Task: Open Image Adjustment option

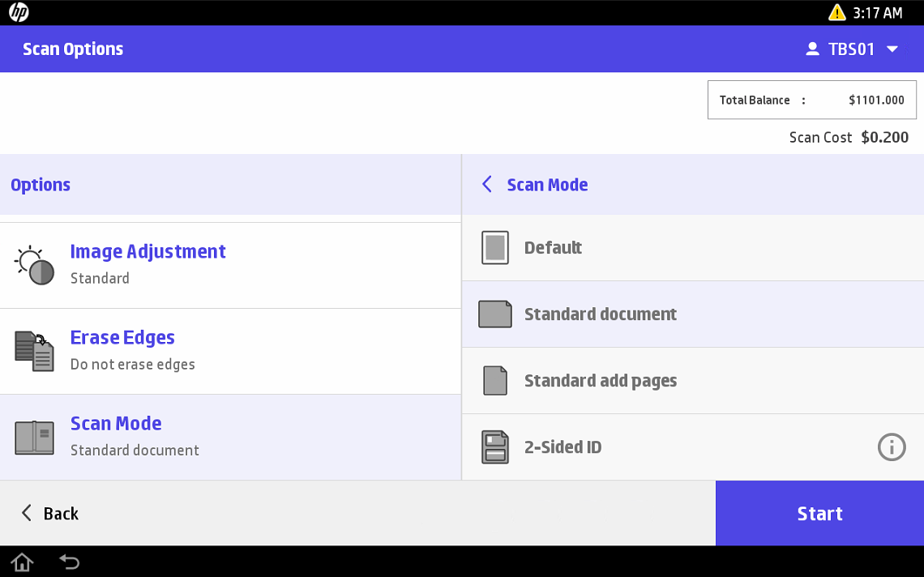Action: [x=148, y=252]
